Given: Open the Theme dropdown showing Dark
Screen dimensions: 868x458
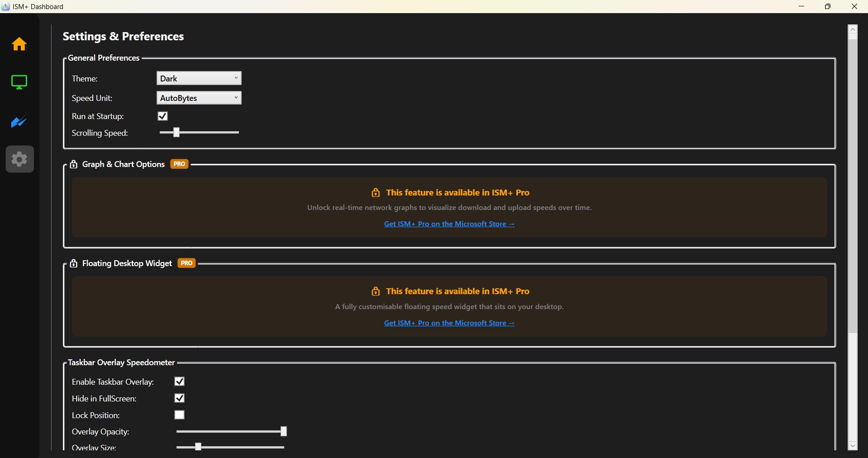Looking at the screenshot, I should 199,78.
